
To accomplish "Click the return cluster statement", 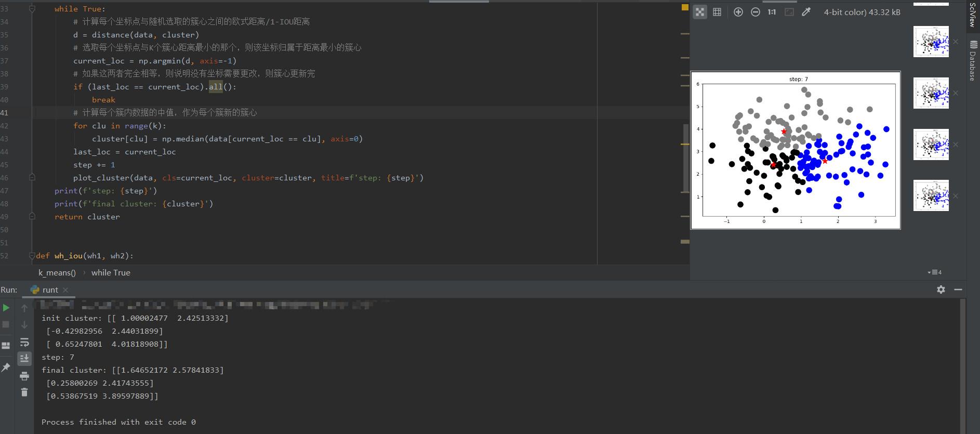I will click(87, 217).
